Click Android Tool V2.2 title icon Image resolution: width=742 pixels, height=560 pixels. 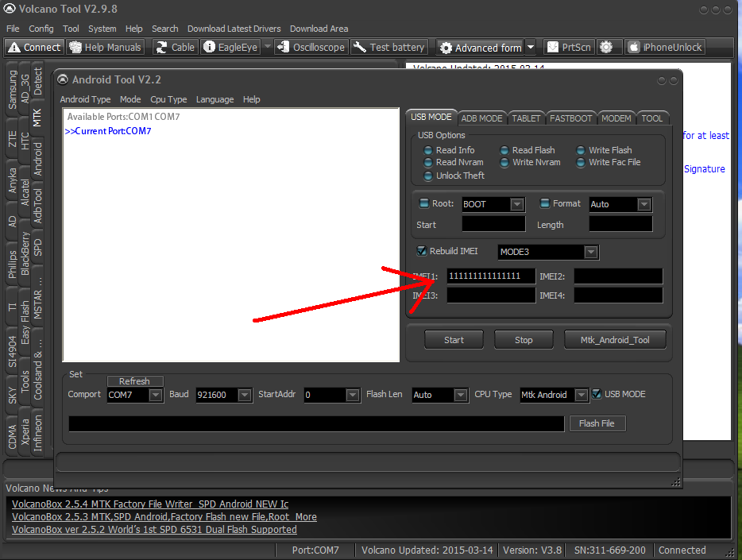click(63, 79)
